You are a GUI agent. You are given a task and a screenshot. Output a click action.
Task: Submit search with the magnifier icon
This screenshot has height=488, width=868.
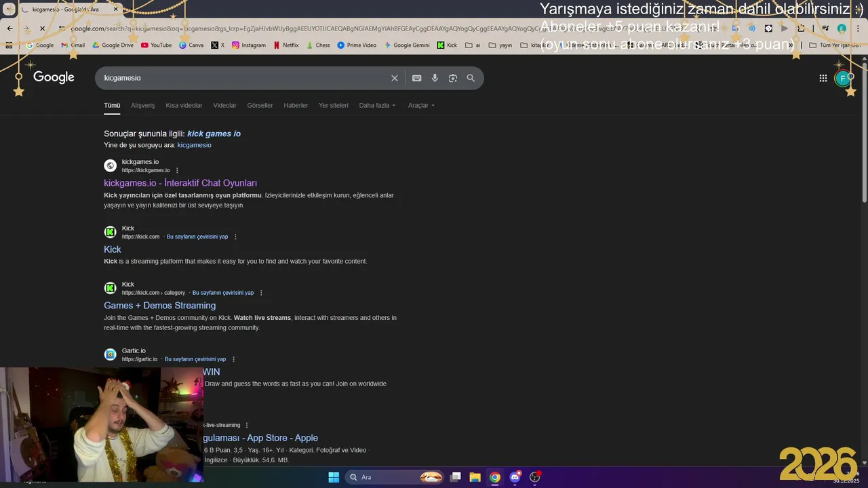click(471, 78)
